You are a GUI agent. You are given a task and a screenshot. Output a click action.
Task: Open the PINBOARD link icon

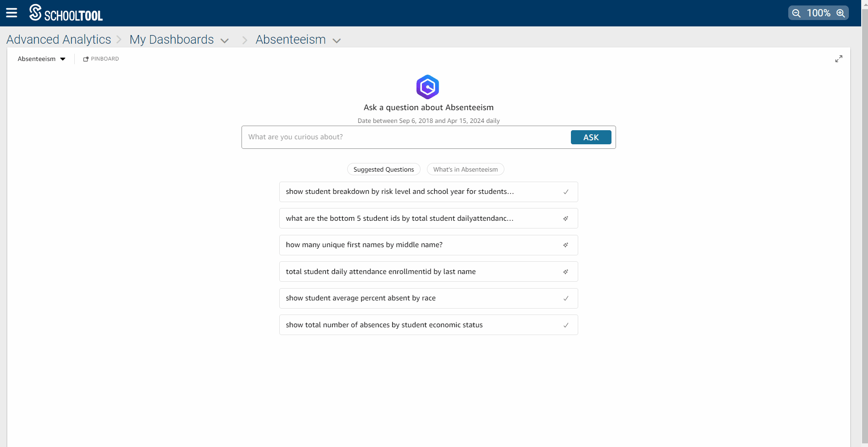(86, 59)
